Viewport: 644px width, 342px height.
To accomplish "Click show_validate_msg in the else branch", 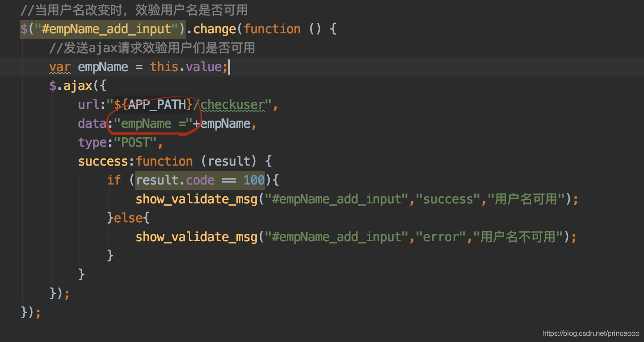I will point(196,237).
